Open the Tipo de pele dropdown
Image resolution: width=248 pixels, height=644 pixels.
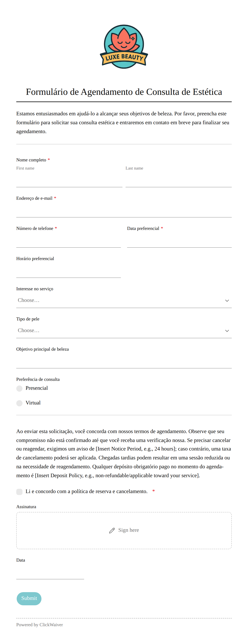(124, 331)
